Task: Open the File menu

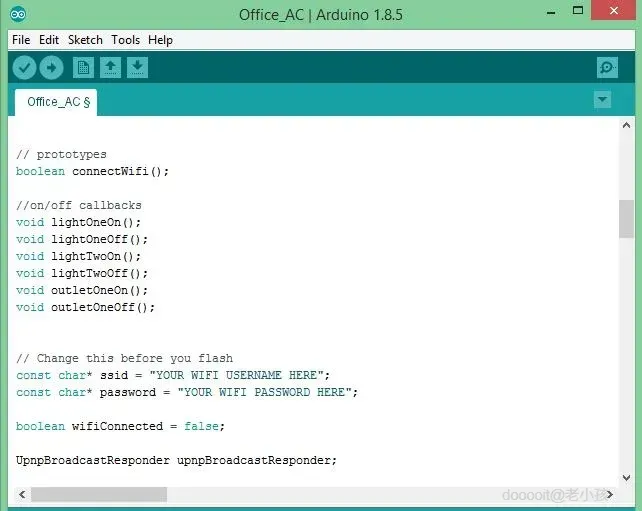Action: pyautogui.click(x=21, y=40)
